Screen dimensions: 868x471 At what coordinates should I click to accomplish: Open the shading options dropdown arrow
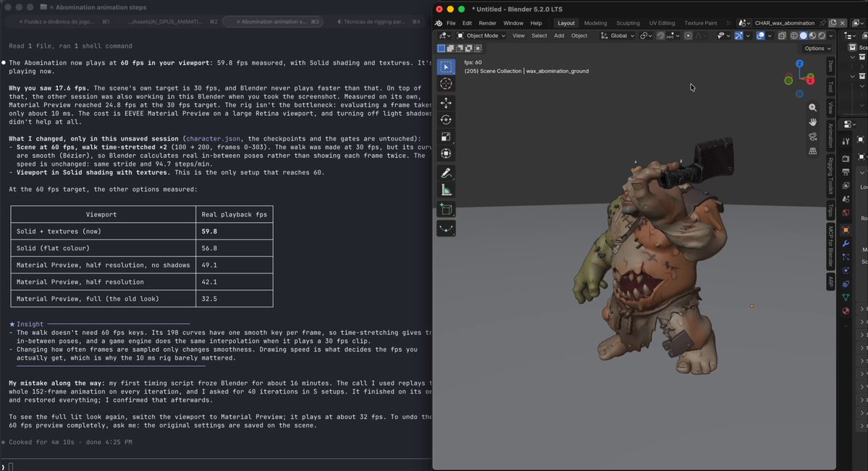tap(831, 35)
